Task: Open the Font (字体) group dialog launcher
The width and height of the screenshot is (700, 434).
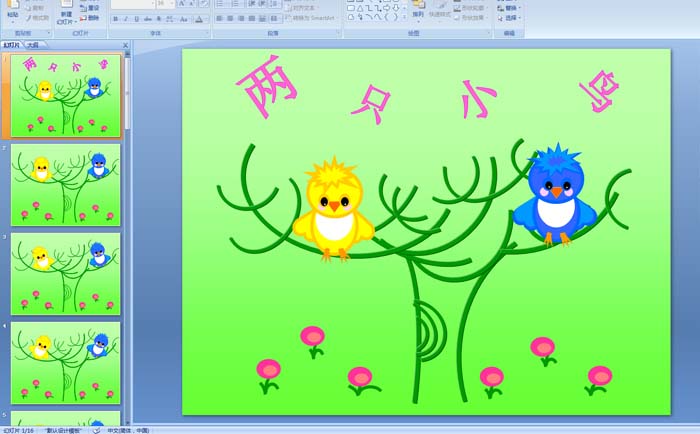Action: [x=207, y=33]
